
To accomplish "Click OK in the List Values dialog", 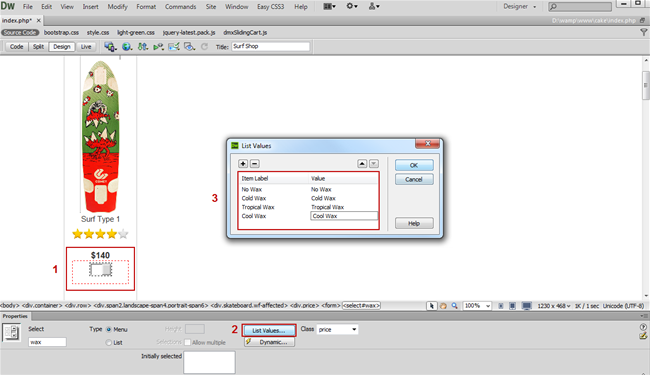I will pos(414,165).
